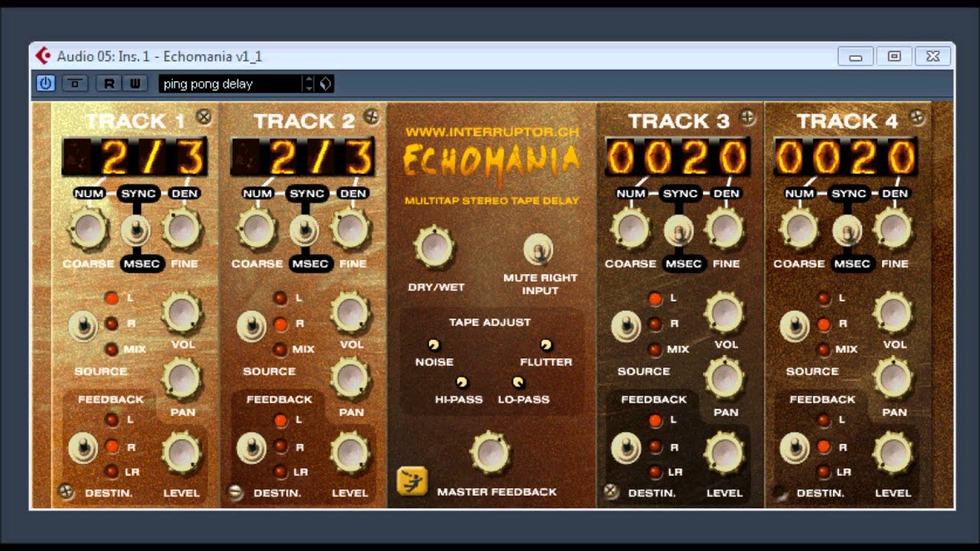Click the Track 3 0020 nixie display
980x551 pixels.
coord(678,157)
